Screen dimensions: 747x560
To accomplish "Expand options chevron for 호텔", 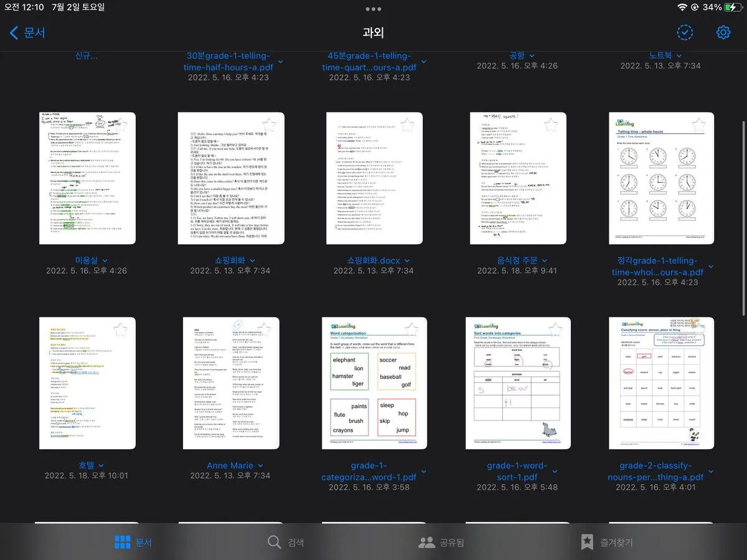I will tap(101, 465).
